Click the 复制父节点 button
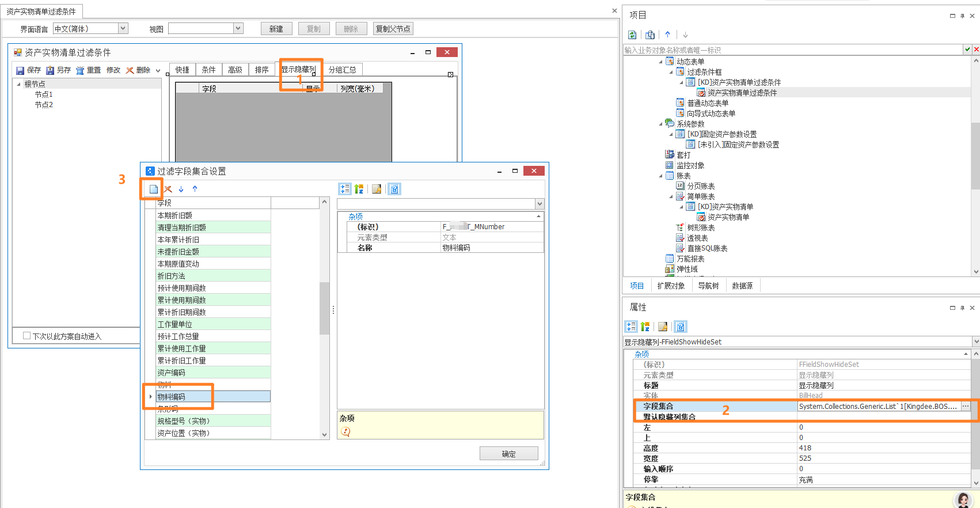This screenshot has height=508, width=980. (393, 29)
